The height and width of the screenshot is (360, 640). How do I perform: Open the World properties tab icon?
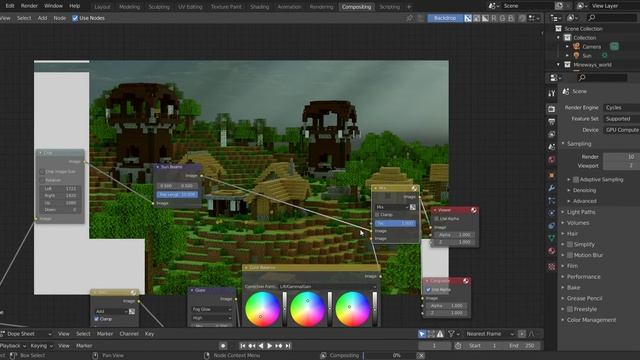coord(551,160)
